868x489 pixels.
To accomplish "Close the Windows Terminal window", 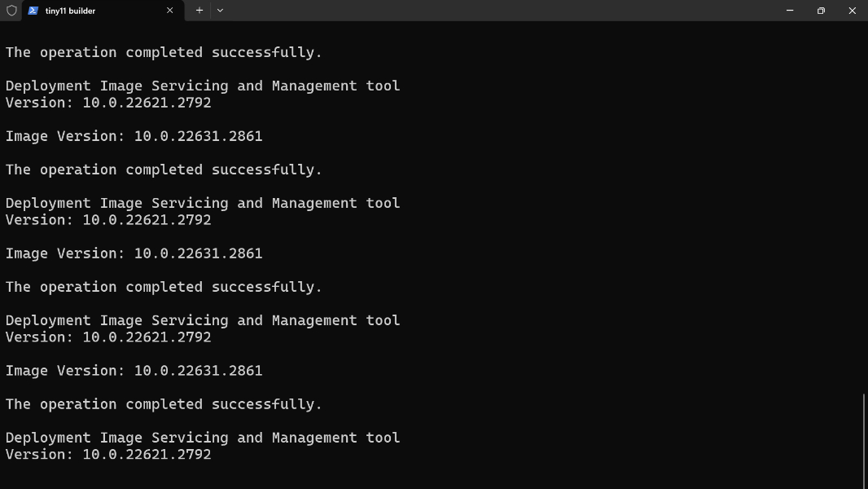I will point(853,11).
